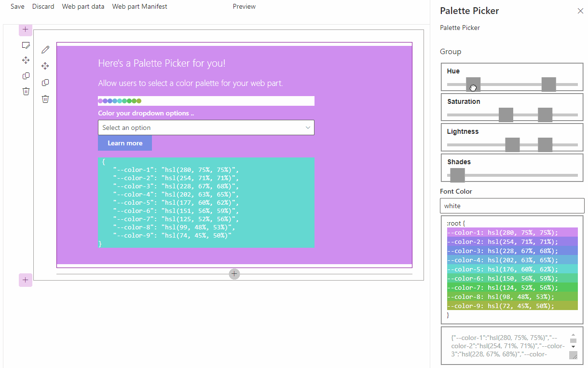The height and width of the screenshot is (368, 588).
Task: Click the delete section trash icon in left rail
Action: 26,91
